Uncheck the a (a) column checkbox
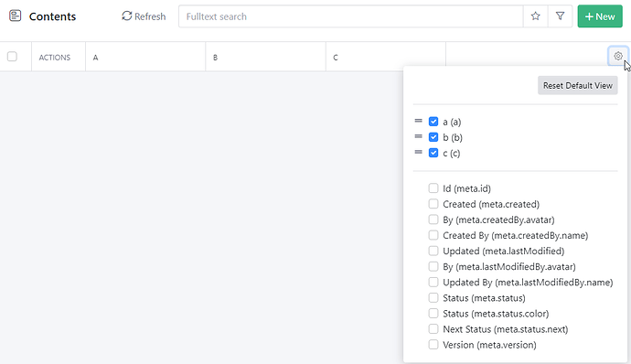 pos(433,122)
